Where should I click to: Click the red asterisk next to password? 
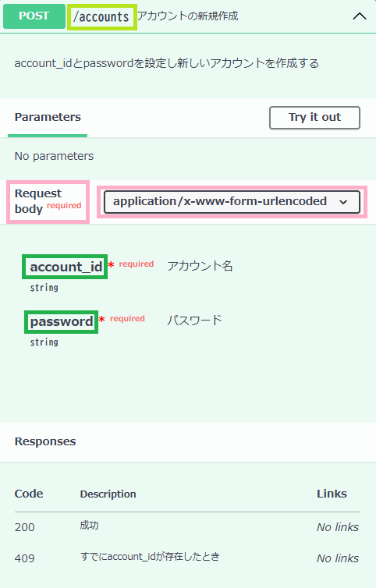point(101,320)
